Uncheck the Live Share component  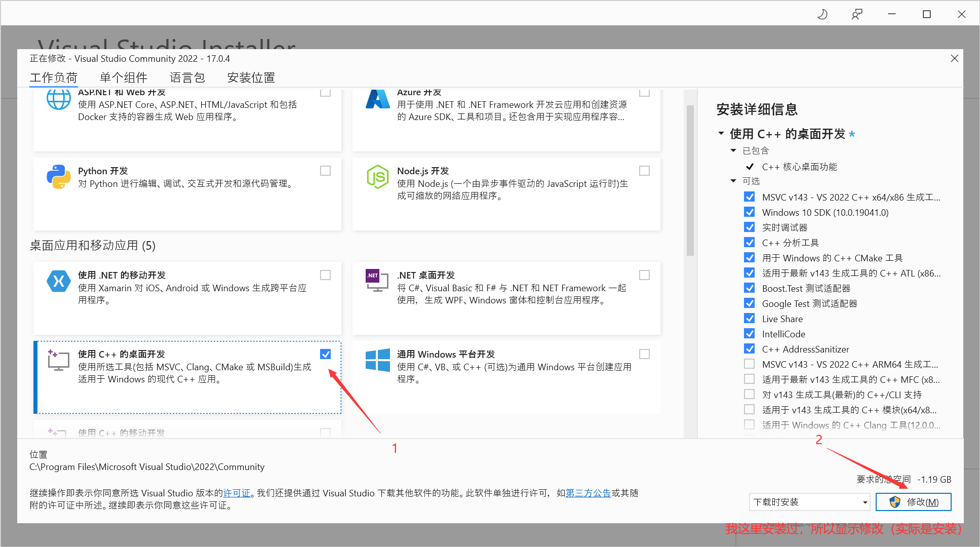(750, 319)
